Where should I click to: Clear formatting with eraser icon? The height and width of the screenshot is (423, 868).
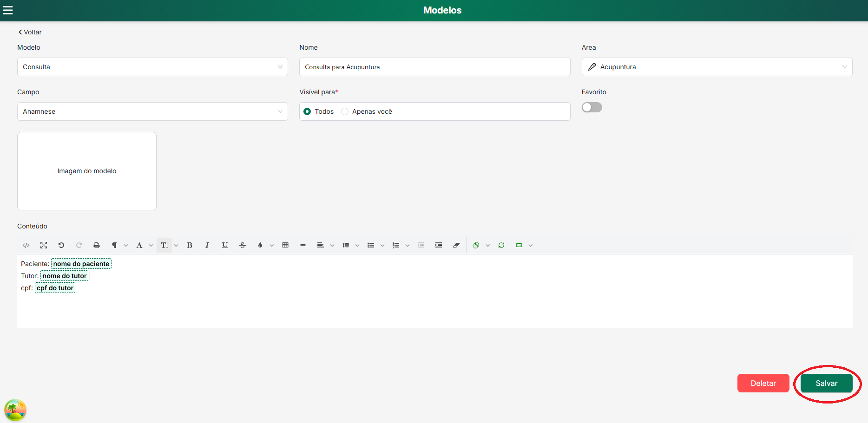coord(456,245)
